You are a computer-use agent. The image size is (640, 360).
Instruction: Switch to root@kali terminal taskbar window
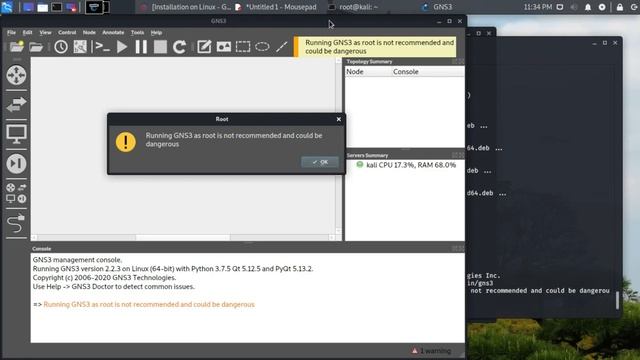coord(353,7)
